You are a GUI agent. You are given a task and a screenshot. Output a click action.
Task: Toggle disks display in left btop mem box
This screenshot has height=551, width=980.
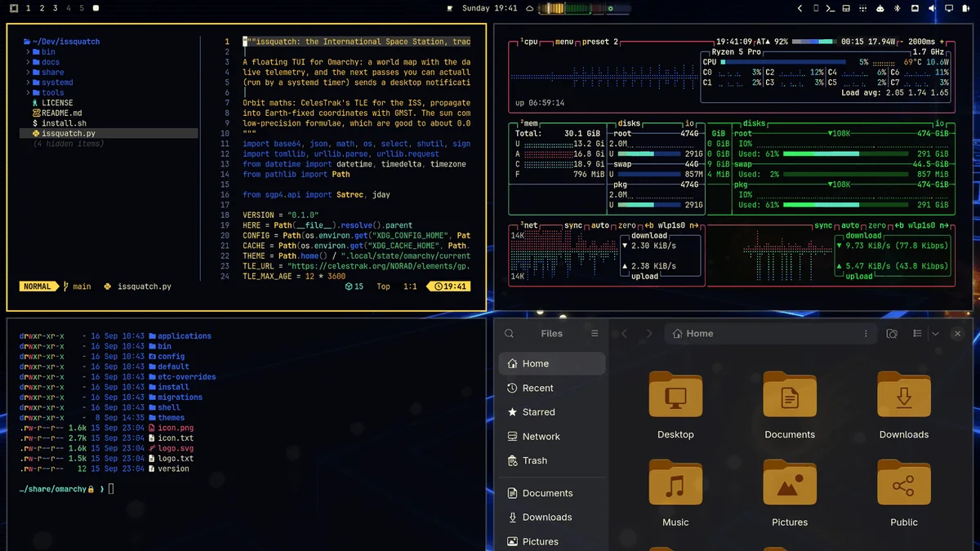tap(629, 123)
